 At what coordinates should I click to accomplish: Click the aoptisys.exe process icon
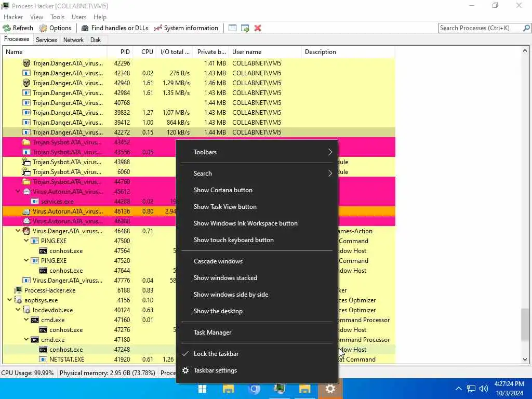[x=18, y=300]
